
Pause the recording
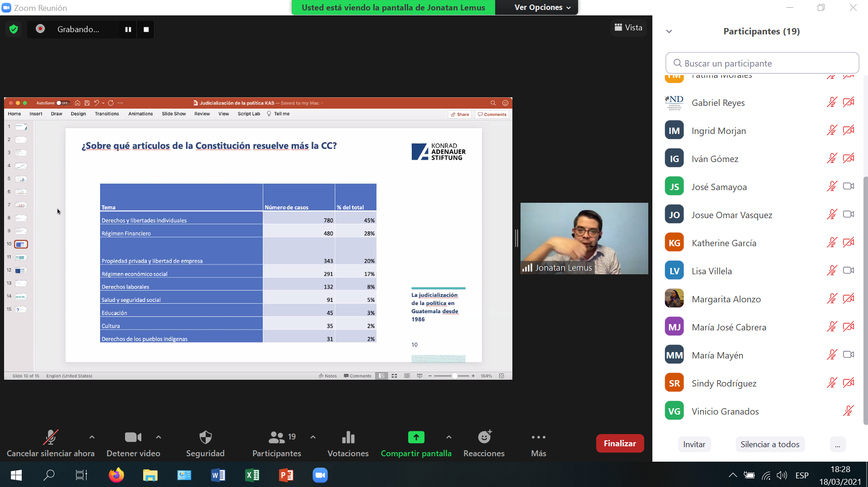pyautogui.click(x=128, y=29)
